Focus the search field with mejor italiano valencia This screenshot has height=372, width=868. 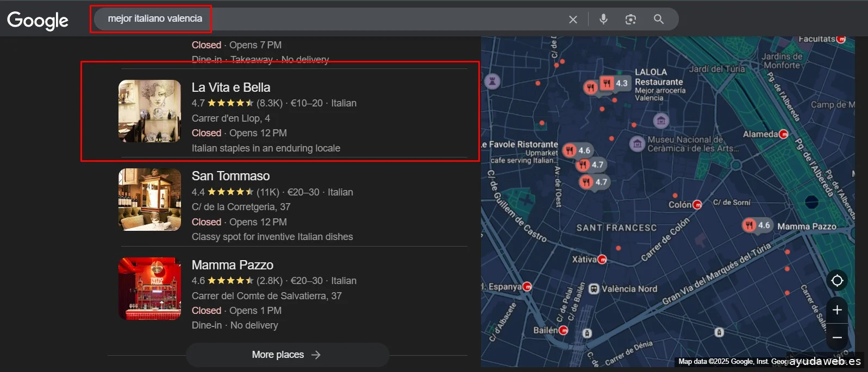[326, 19]
